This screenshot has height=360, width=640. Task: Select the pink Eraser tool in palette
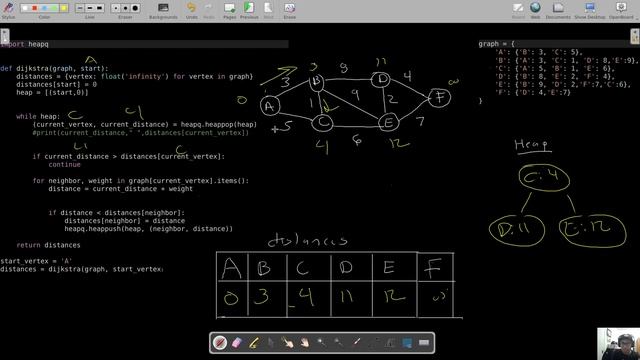(237, 342)
